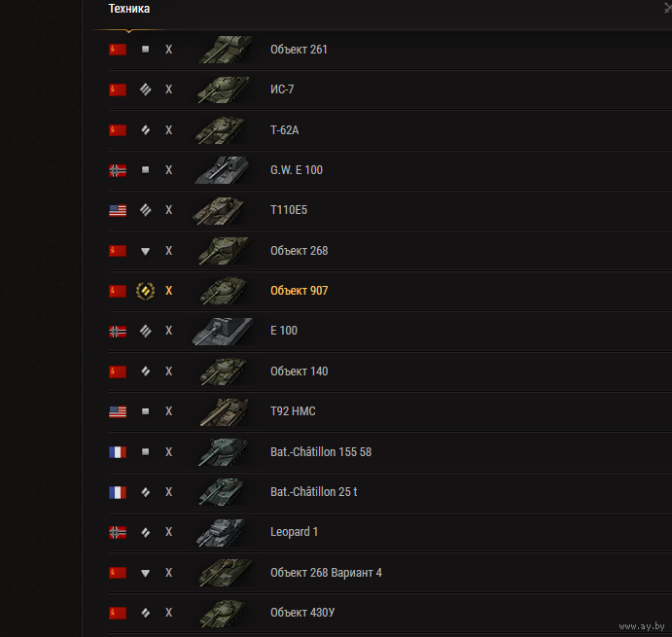Click the heavy tank icon for T110E5

click(x=145, y=210)
